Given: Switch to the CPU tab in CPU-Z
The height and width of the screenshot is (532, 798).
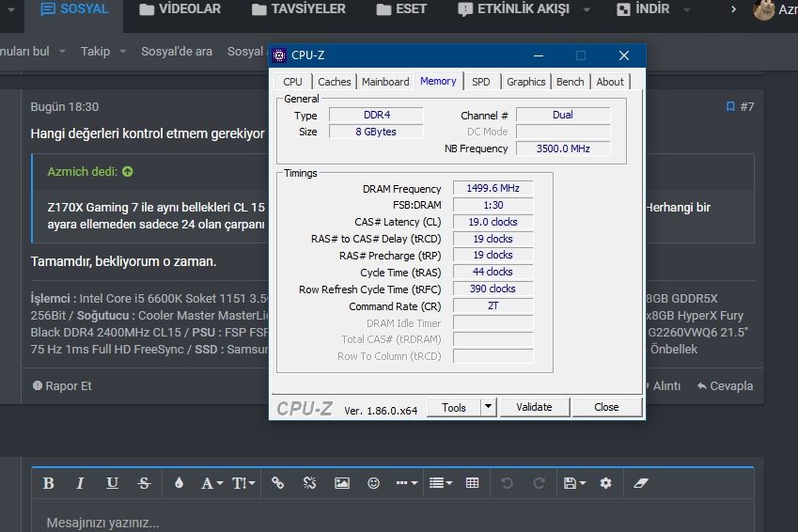Looking at the screenshot, I should click(x=292, y=82).
